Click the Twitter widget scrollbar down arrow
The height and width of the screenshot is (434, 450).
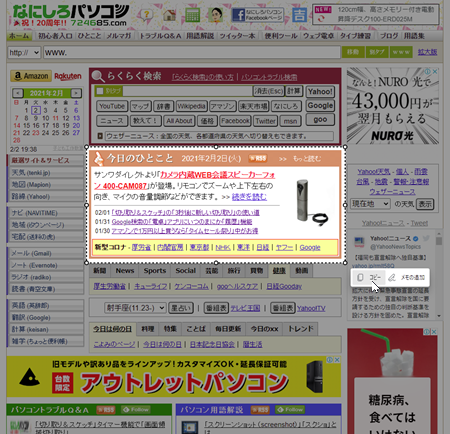tap(439, 315)
